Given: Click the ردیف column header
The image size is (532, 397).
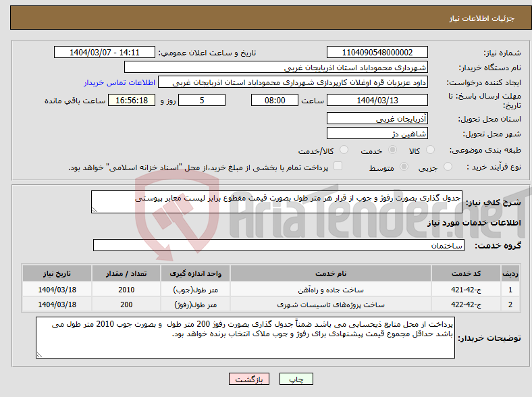Looking at the screenshot, I should 510,273.
